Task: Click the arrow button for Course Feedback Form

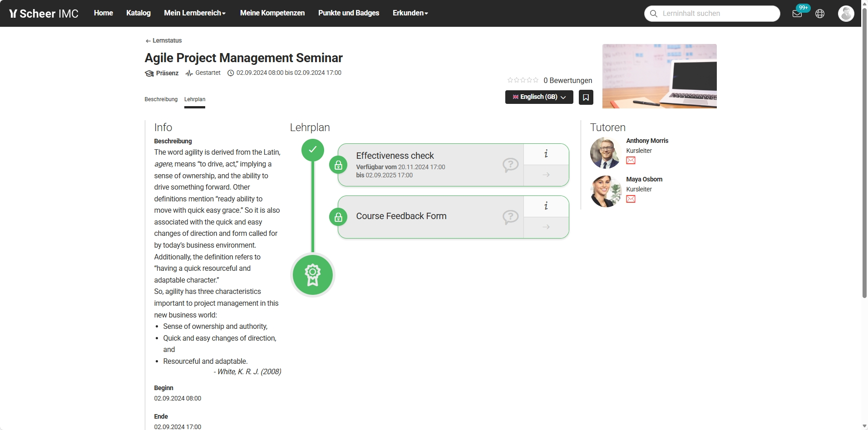Action: [546, 227]
